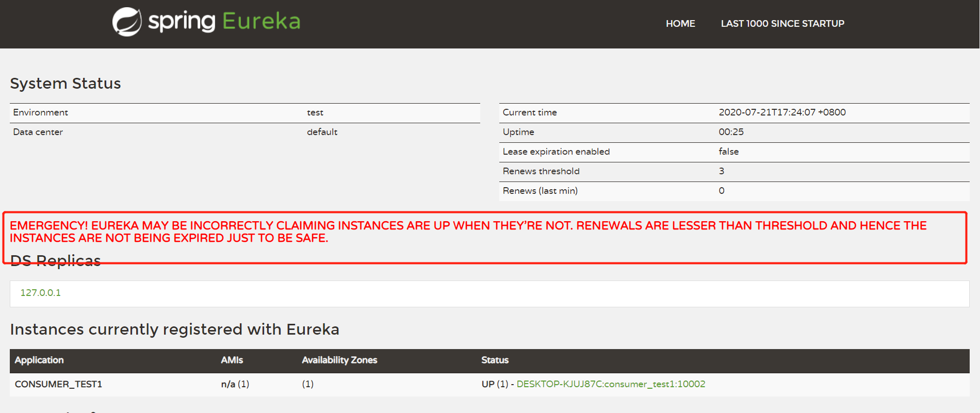Open DESKTOP-KJUJ87C:consumer_test1:10002 instance link
980x413 pixels.
coord(611,384)
